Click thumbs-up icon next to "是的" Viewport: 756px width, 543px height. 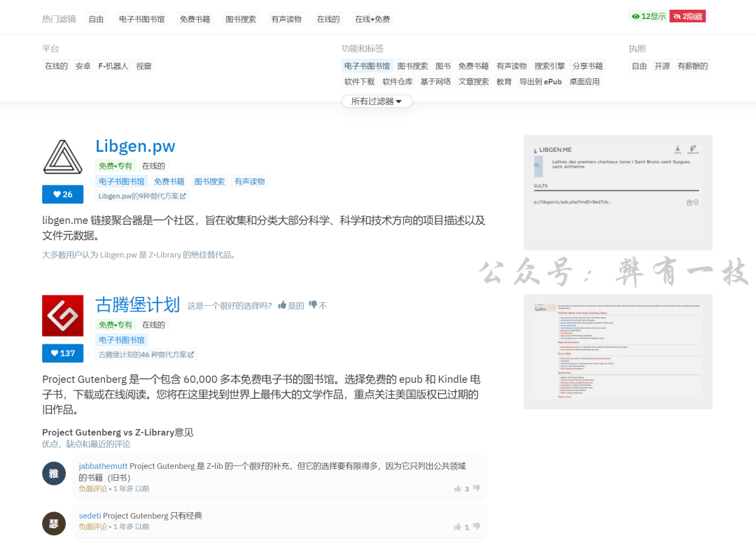(x=282, y=305)
